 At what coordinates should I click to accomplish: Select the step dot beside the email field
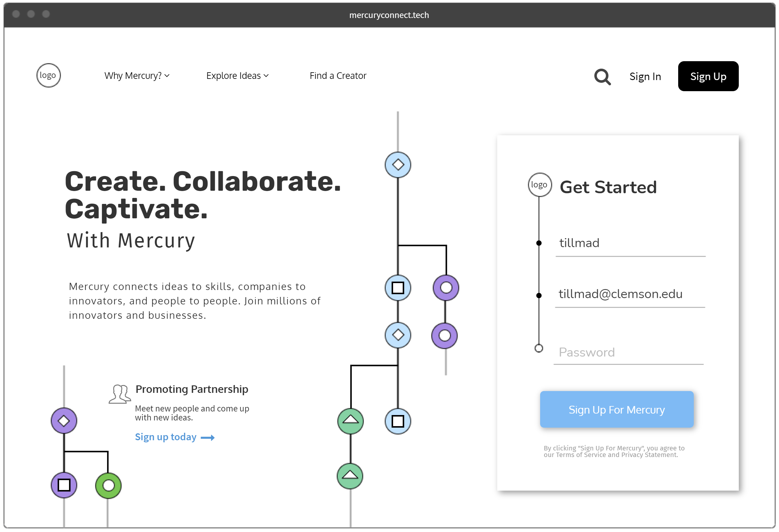pyautogui.click(x=539, y=295)
